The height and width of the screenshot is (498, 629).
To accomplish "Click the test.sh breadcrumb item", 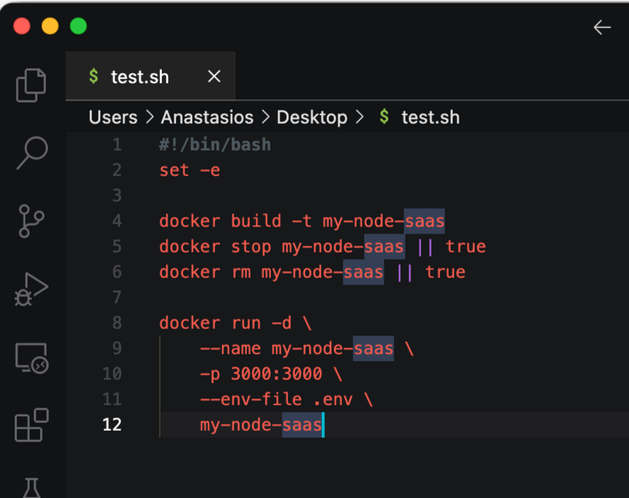I will [x=430, y=117].
